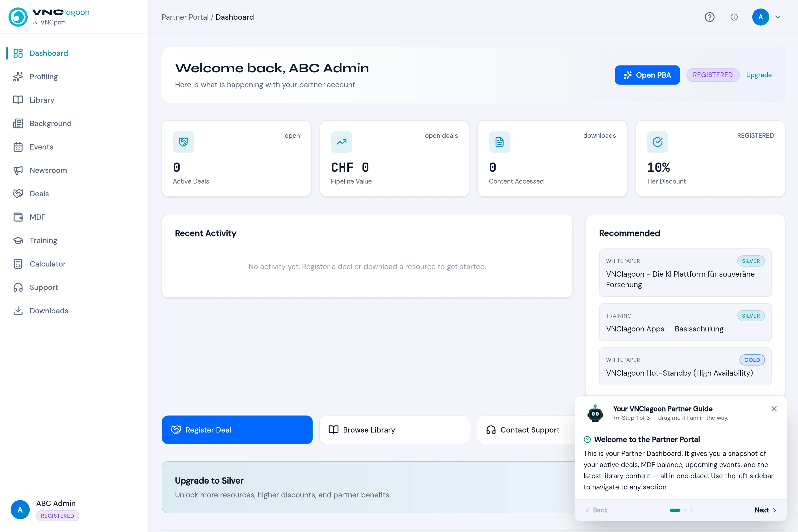Click the Browse Library button
The height and width of the screenshot is (532, 798).
tap(394, 430)
